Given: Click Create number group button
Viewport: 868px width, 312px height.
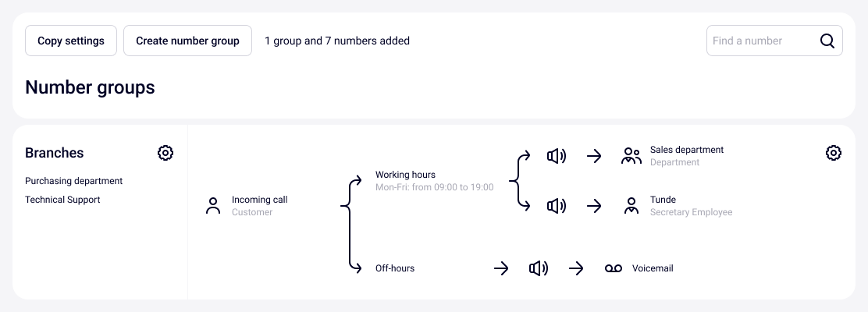Looking at the screenshot, I should [187, 41].
